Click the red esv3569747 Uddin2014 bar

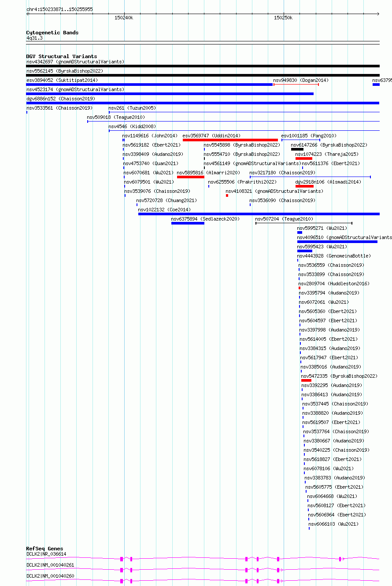230,140
